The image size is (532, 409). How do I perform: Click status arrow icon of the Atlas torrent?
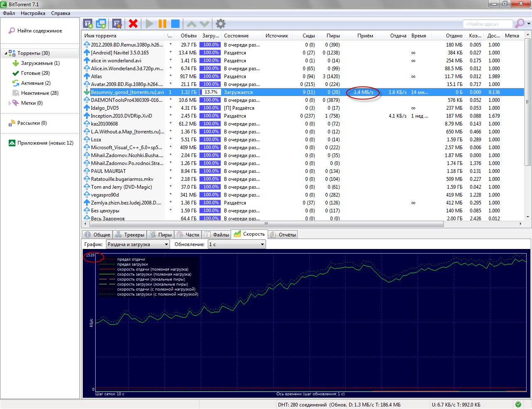coord(86,76)
